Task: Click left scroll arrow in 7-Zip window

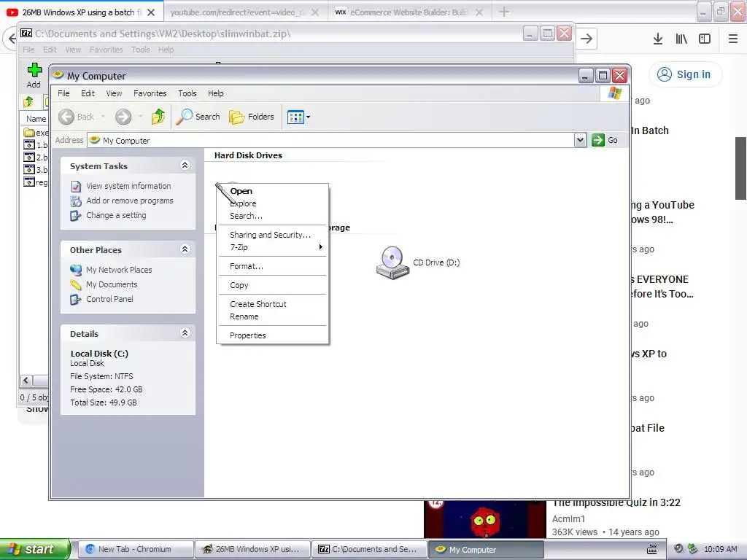Action: [x=26, y=380]
